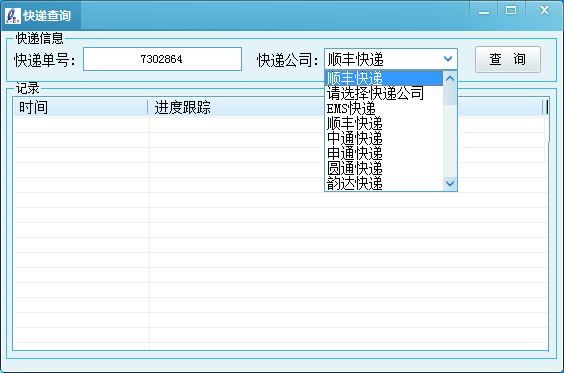Click the 查询 button
The width and height of the screenshot is (564, 373).
pyautogui.click(x=508, y=59)
